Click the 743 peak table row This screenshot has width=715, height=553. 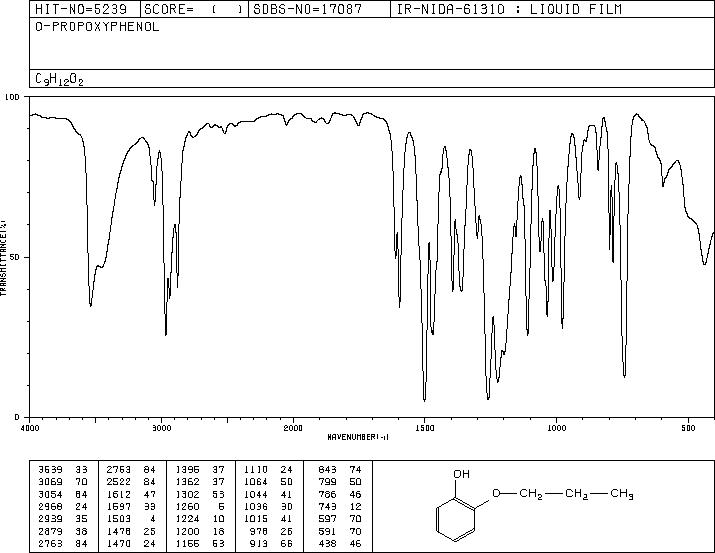point(339,506)
